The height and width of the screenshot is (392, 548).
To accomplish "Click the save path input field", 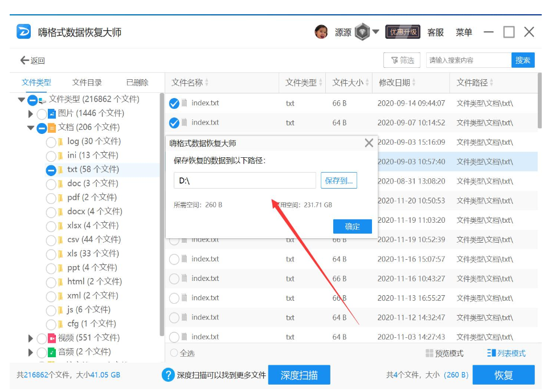I will 244,181.
